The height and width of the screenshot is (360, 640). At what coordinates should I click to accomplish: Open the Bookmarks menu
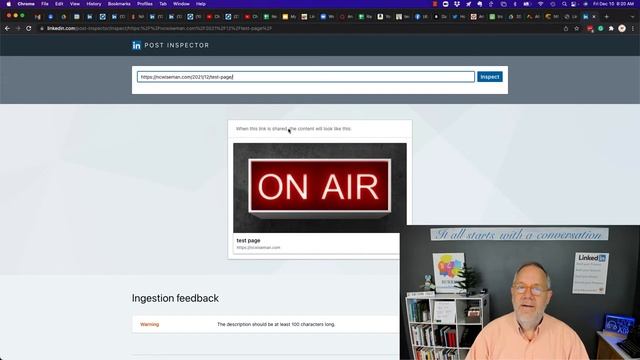tap(119, 4)
